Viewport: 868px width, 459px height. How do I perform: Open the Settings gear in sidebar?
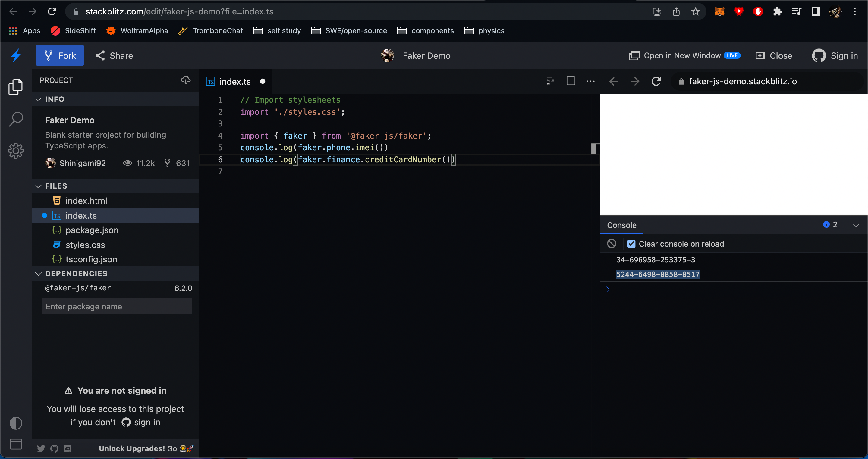[x=15, y=151]
